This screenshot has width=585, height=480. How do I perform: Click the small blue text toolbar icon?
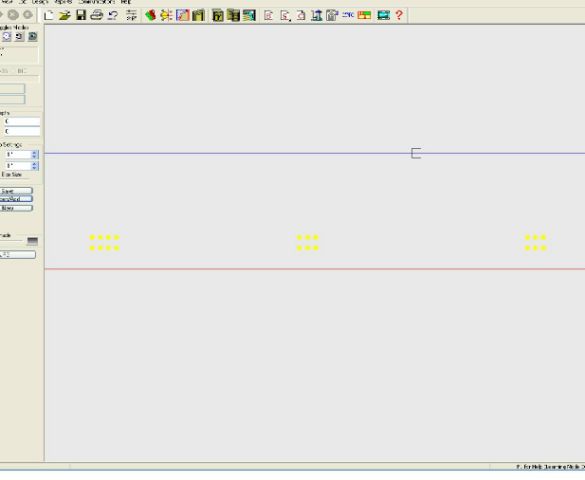click(x=348, y=15)
